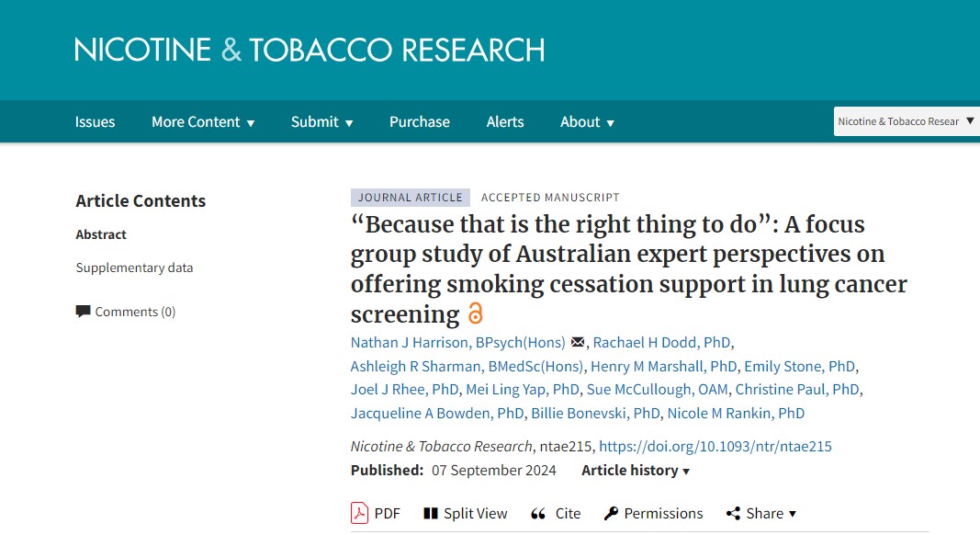Click the 07 September 2024 published date
Viewport: 980px width, 535px height.
tap(494, 471)
